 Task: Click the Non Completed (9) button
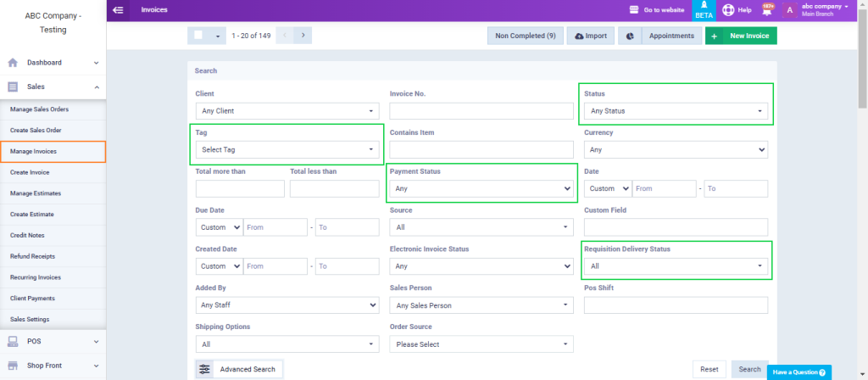point(526,36)
